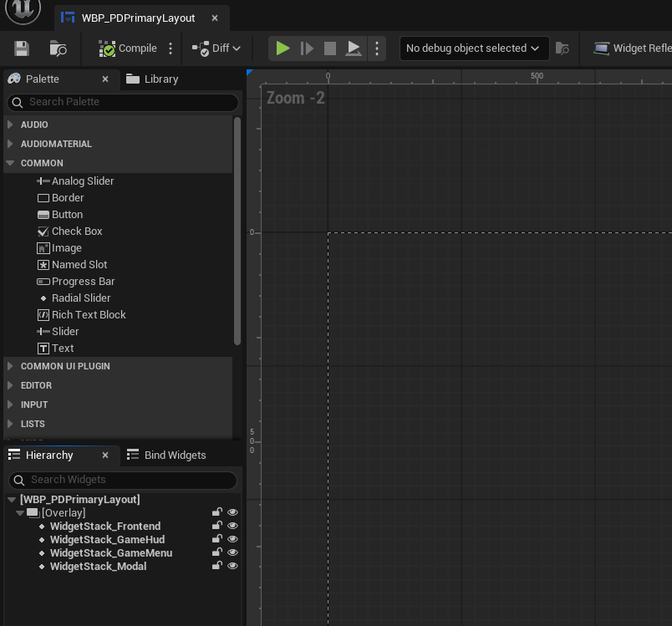Image resolution: width=672 pixels, height=626 pixels.
Task: Toggle lock on WidgetStack_Frontend
Action: [x=217, y=526]
